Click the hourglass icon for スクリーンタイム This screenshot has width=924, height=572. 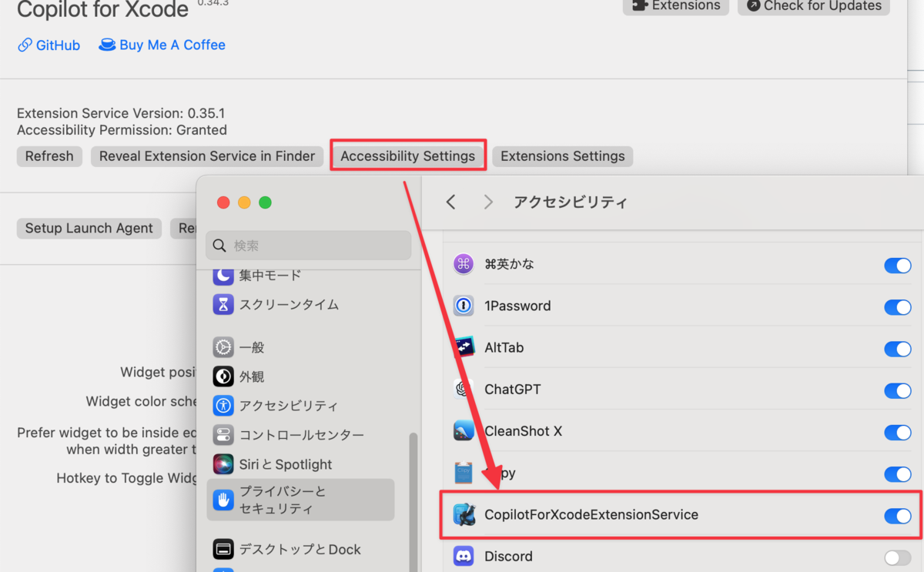coord(223,304)
